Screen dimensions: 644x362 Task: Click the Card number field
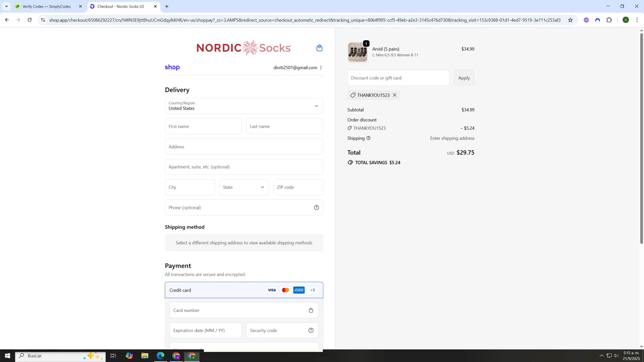244,310
